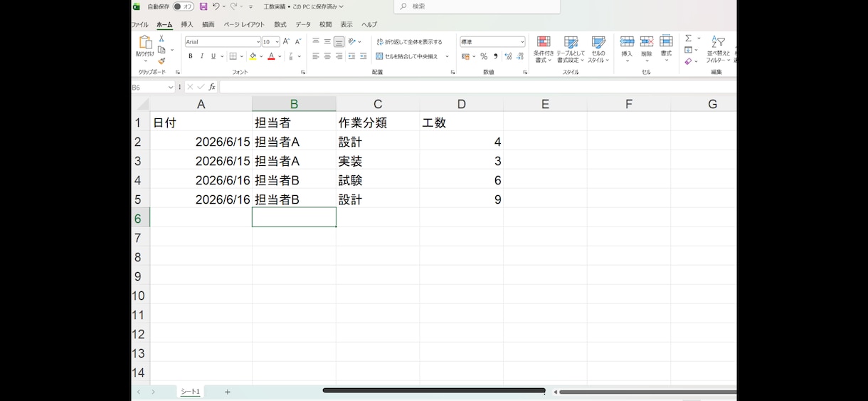The width and height of the screenshot is (868, 401).
Task: Apply red font color A
Action: (271, 56)
